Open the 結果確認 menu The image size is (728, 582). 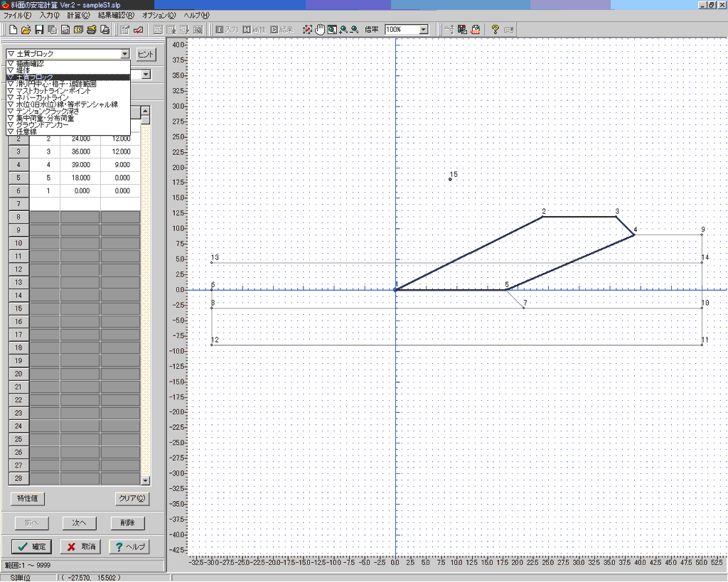coord(116,16)
